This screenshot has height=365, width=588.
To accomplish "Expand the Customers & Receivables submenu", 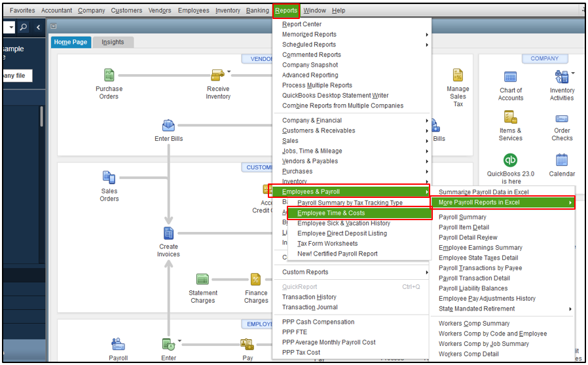I will pos(427,130).
